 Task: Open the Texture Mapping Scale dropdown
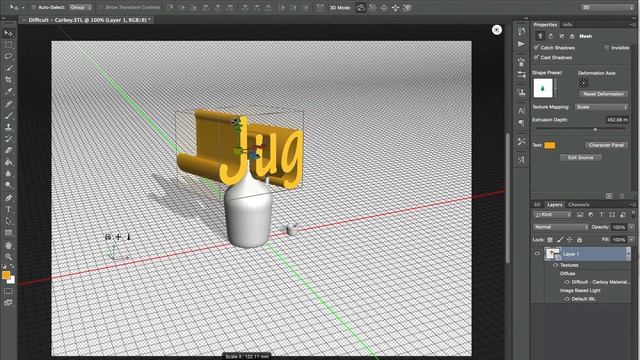pos(602,107)
